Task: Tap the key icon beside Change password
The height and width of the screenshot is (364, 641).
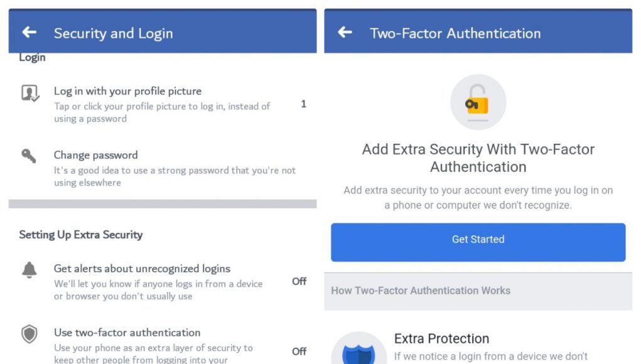Action: (29, 156)
